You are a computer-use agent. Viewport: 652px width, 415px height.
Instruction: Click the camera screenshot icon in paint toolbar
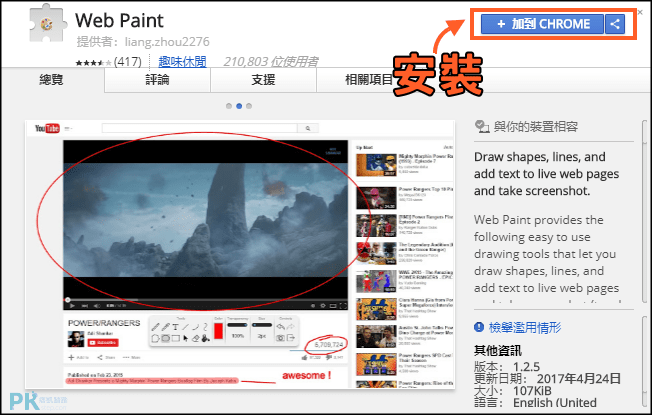(280, 338)
